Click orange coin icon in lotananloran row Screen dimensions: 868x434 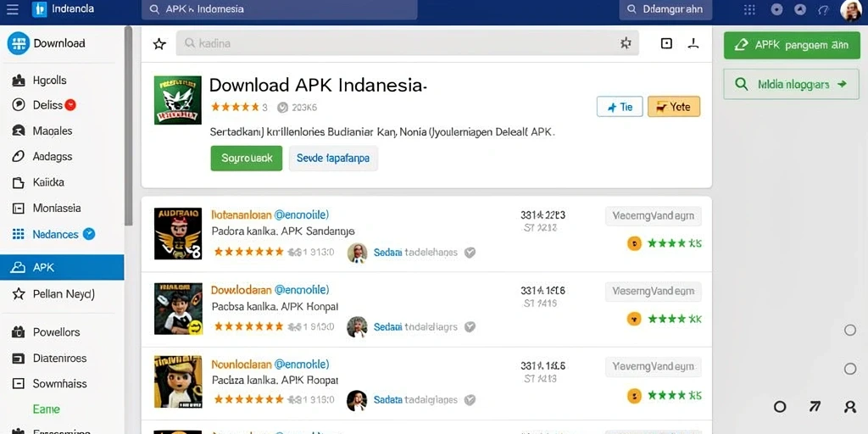[x=634, y=243]
